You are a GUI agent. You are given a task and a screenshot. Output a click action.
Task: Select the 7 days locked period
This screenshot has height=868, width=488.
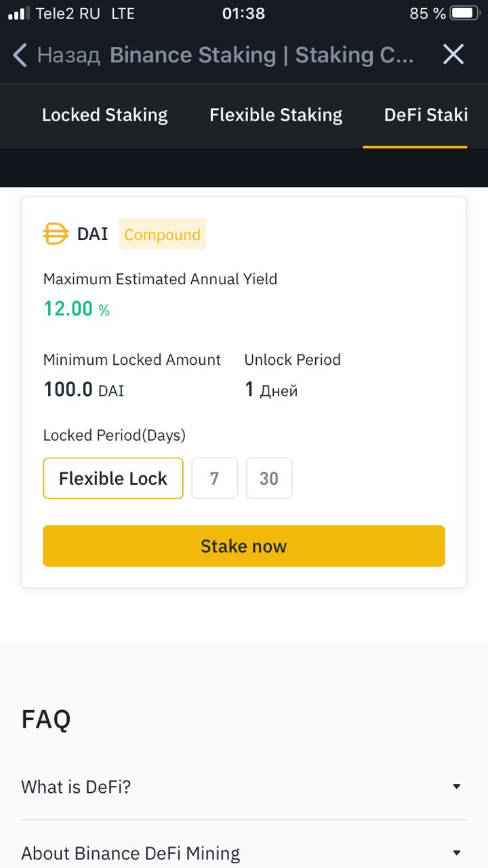tap(214, 478)
